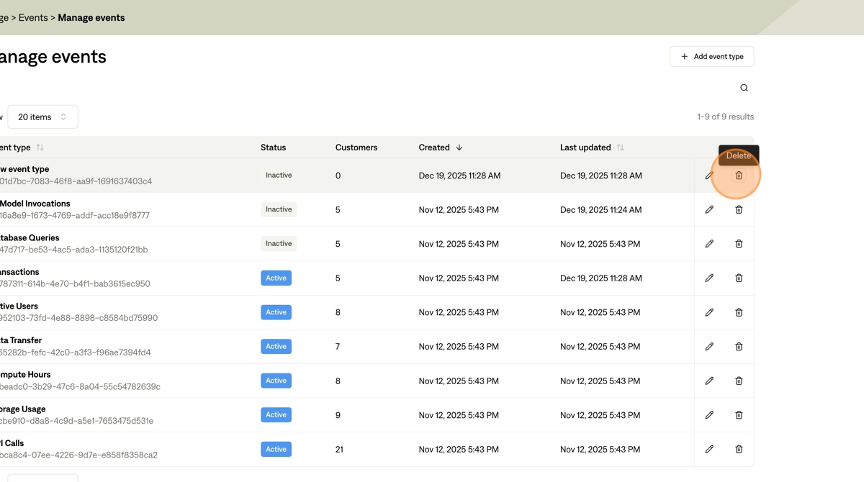Edit the Transactions event type
This screenshot has width=864, height=482.
point(709,278)
